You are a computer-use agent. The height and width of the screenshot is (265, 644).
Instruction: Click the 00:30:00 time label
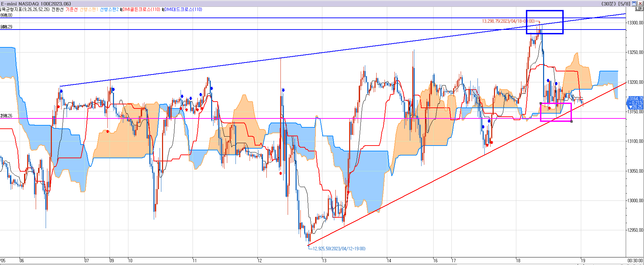tap(635, 261)
